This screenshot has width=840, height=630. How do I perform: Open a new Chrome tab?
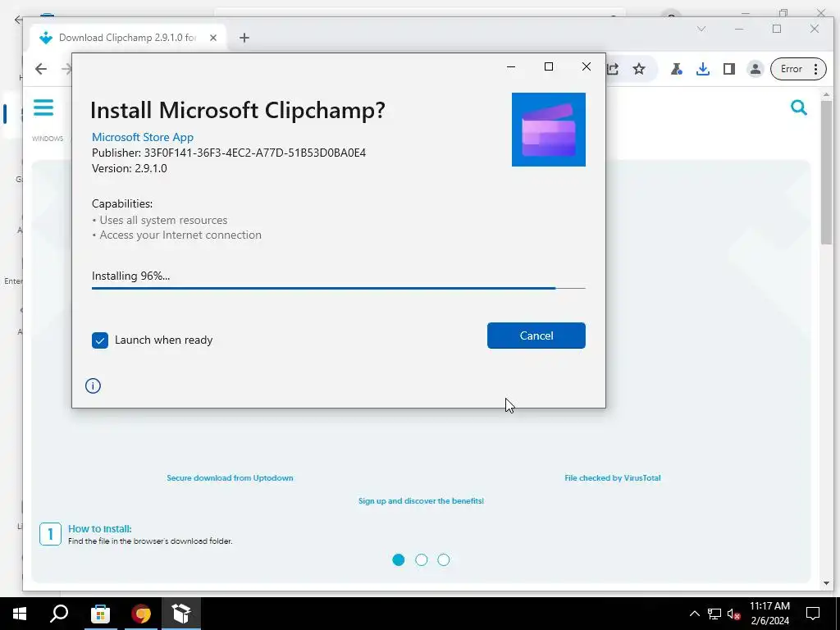pos(244,38)
